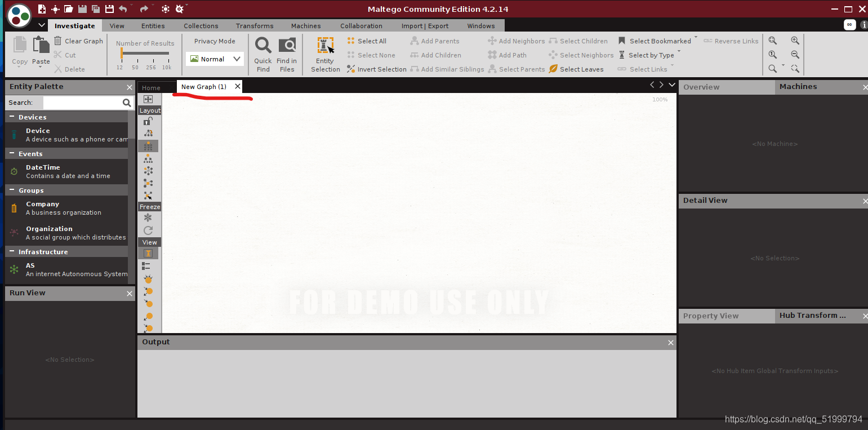Select the AS entity in palette

click(x=67, y=269)
